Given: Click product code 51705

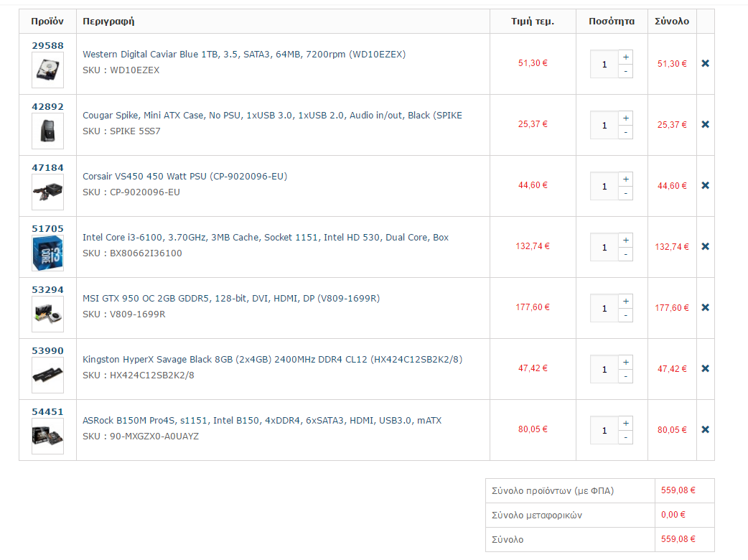Looking at the screenshot, I should click(47, 229).
